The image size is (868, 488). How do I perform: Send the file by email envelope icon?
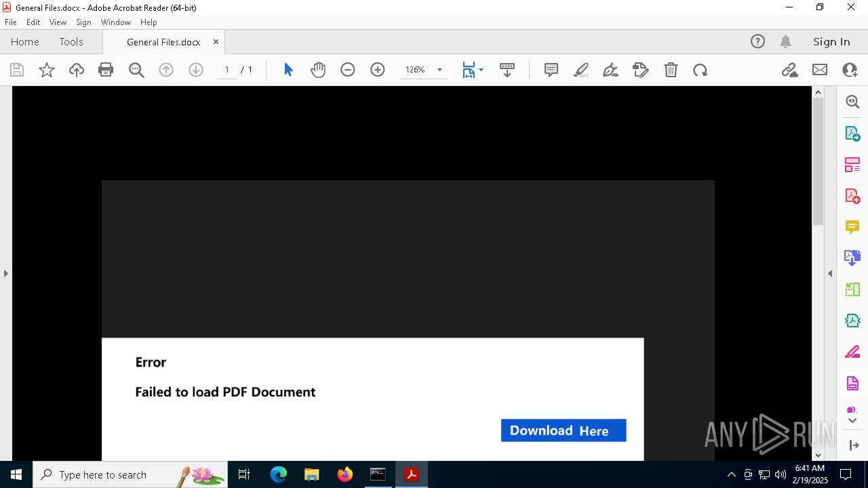click(x=820, y=70)
